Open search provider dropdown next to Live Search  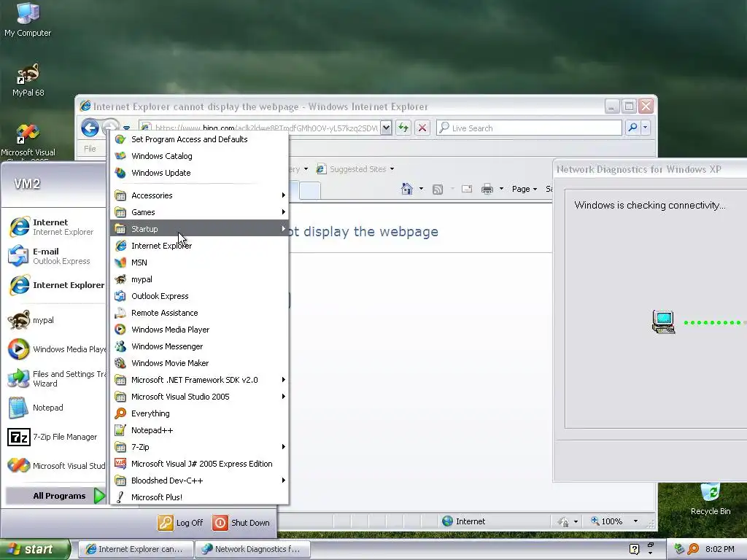[x=645, y=128]
